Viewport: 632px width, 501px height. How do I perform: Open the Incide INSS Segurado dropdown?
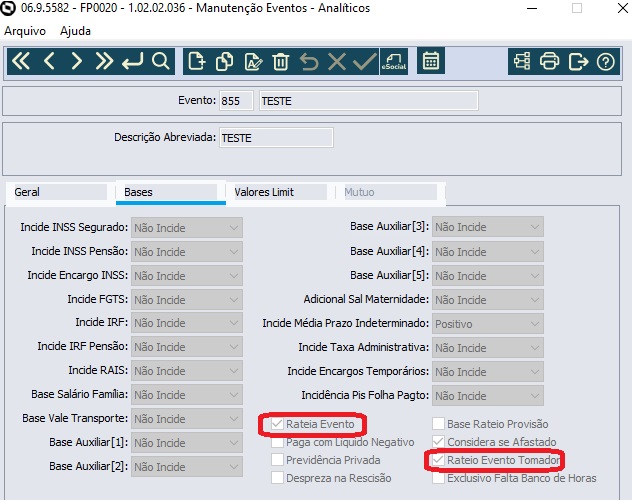187,228
